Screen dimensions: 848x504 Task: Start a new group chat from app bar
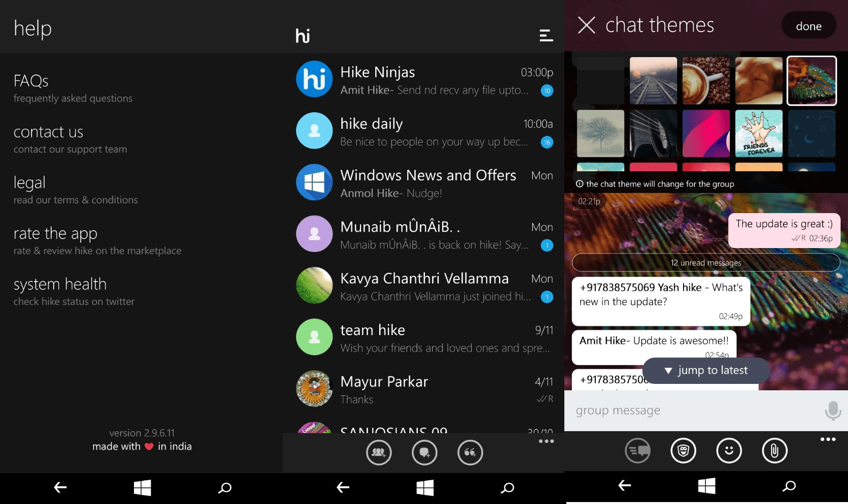coord(379,452)
